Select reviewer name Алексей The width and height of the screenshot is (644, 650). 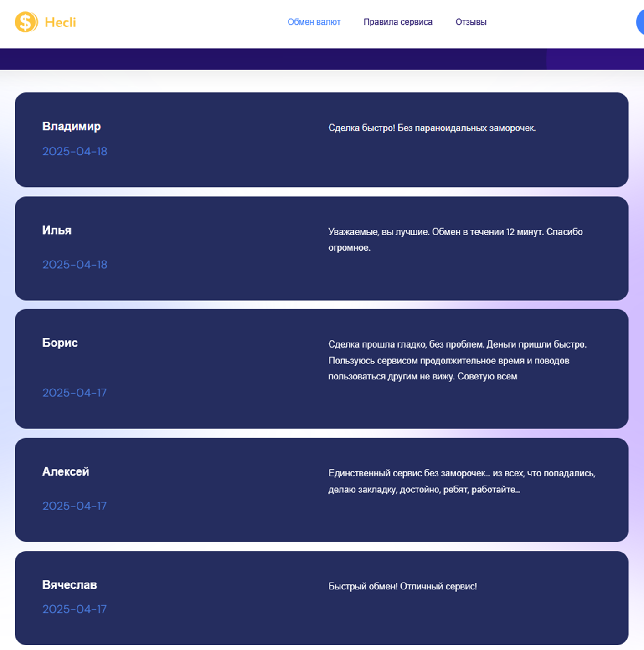(x=66, y=471)
